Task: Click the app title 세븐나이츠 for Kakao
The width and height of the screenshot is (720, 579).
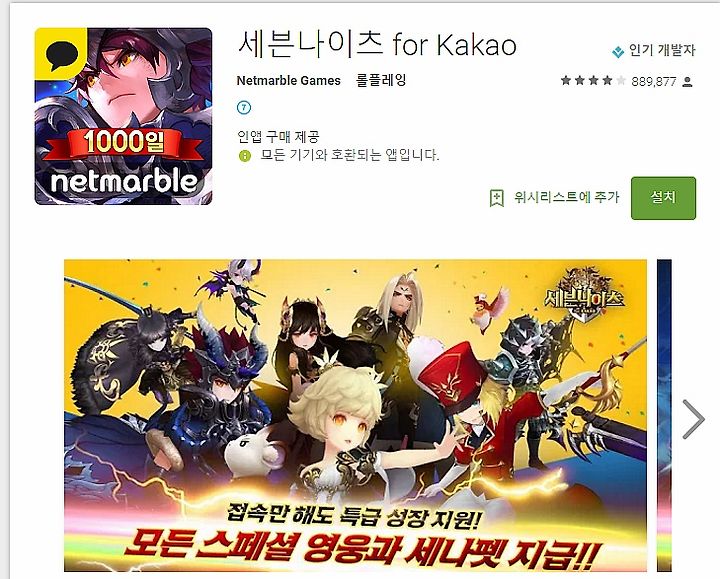Action: 377,44
